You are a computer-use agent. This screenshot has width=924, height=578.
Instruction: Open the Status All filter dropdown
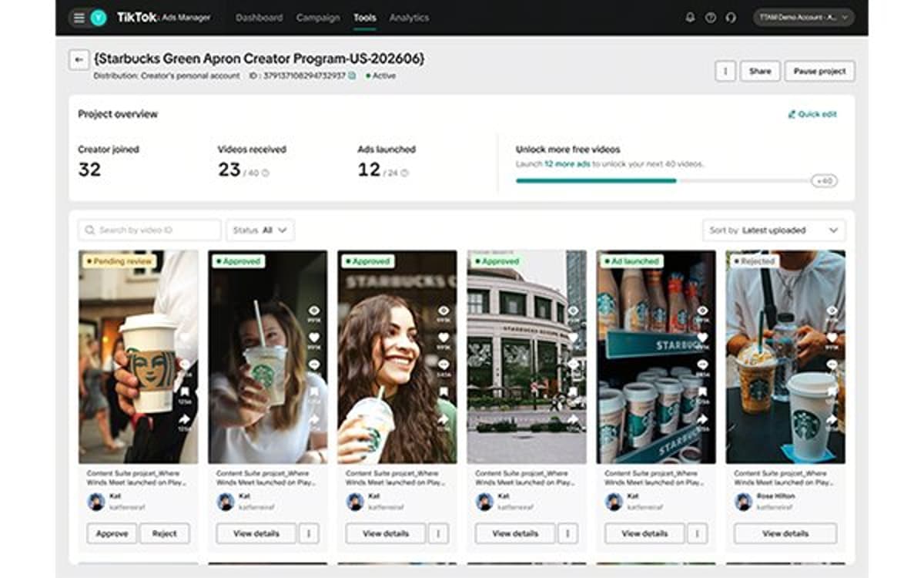(x=259, y=230)
